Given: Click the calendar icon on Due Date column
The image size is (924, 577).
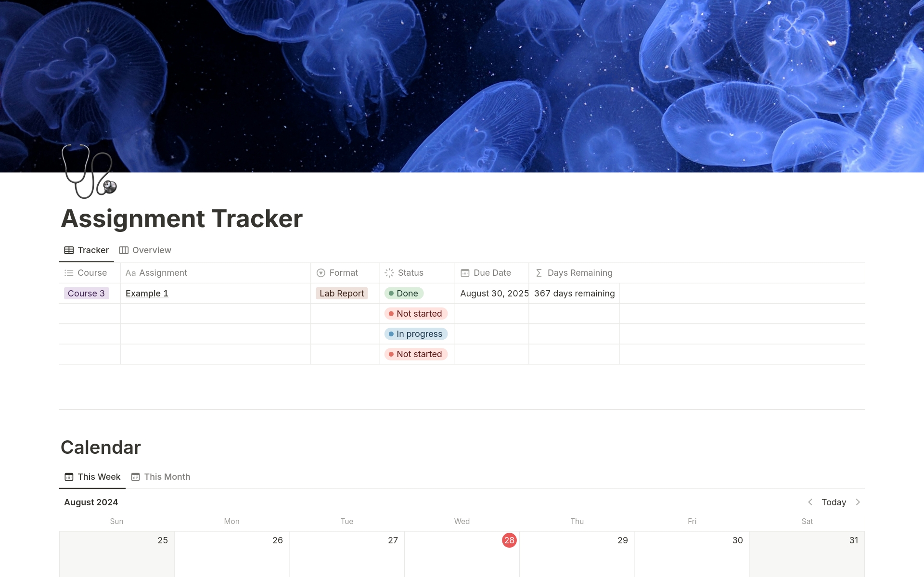Looking at the screenshot, I should coord(465,272).
